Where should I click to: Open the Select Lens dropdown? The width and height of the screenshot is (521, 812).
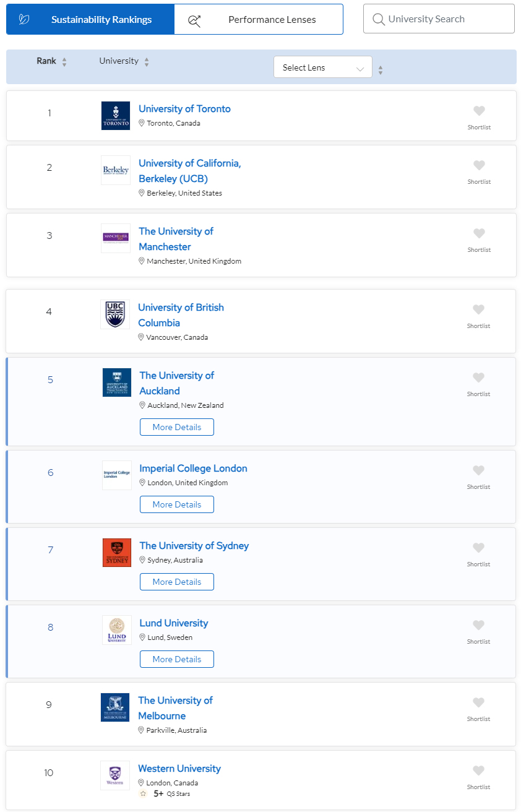tap(322, 67)
